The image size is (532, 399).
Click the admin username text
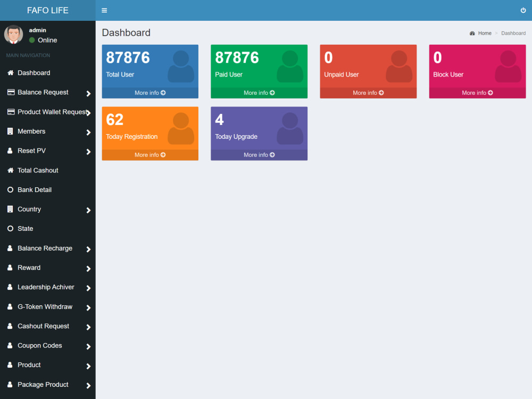37,30
